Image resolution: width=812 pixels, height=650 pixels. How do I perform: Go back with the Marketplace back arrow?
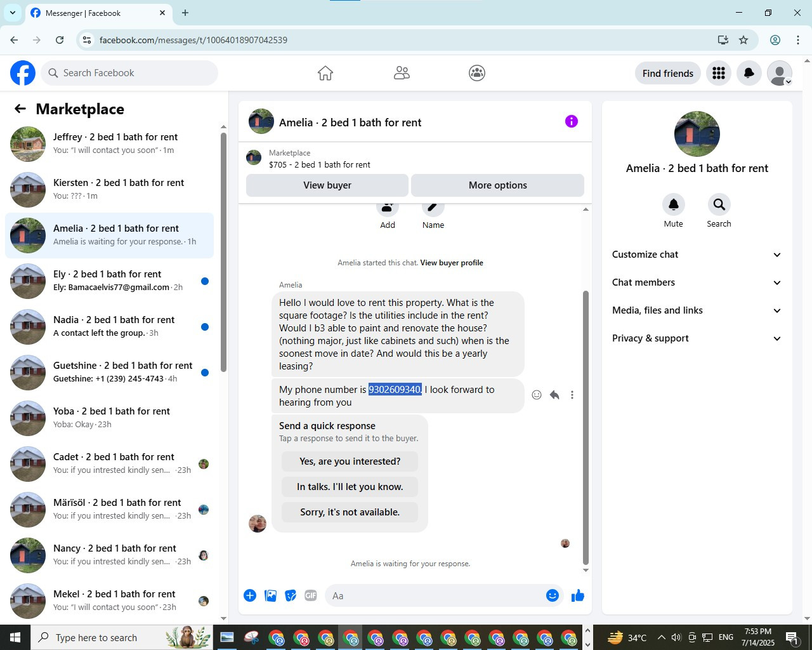[x=20, y=109]
